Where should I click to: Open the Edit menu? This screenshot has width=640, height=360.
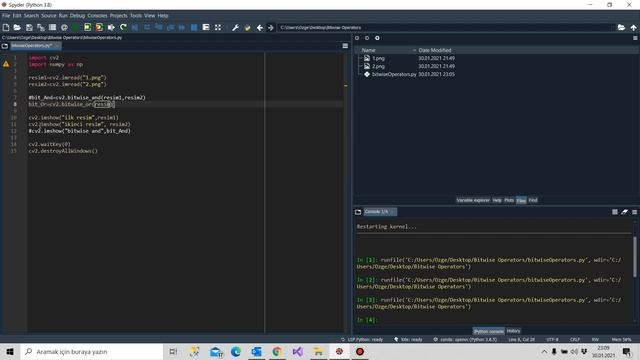pos(17,16)
